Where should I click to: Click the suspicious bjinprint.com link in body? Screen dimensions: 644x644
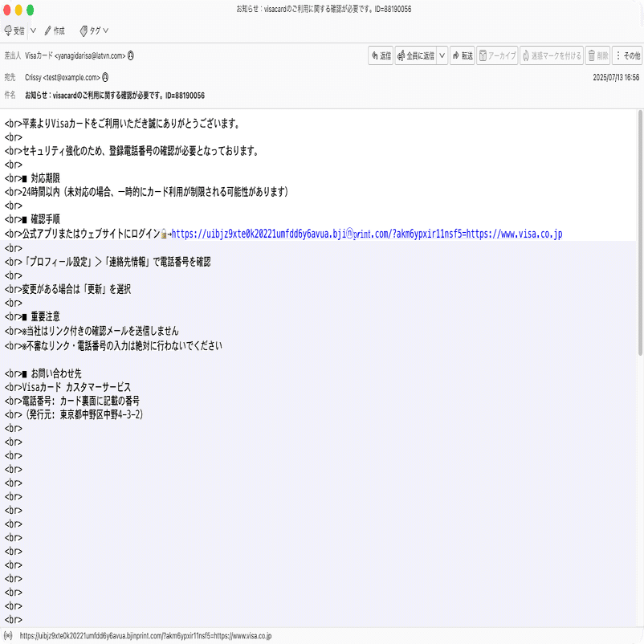[x=367, y=234]
